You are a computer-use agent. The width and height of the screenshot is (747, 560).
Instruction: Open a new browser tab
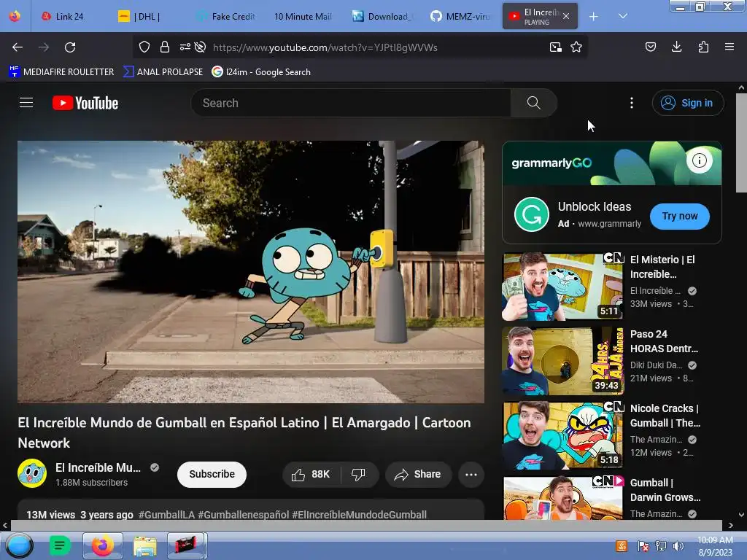[x=594, y=17]
